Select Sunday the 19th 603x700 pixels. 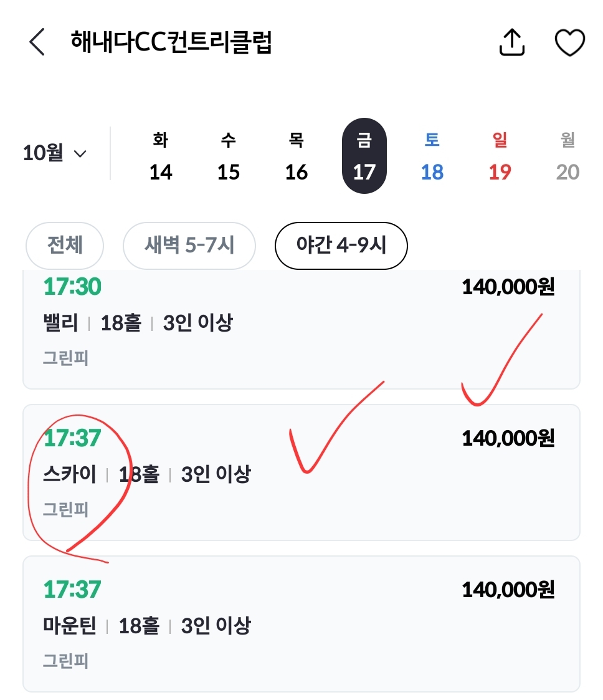(500, 156)
